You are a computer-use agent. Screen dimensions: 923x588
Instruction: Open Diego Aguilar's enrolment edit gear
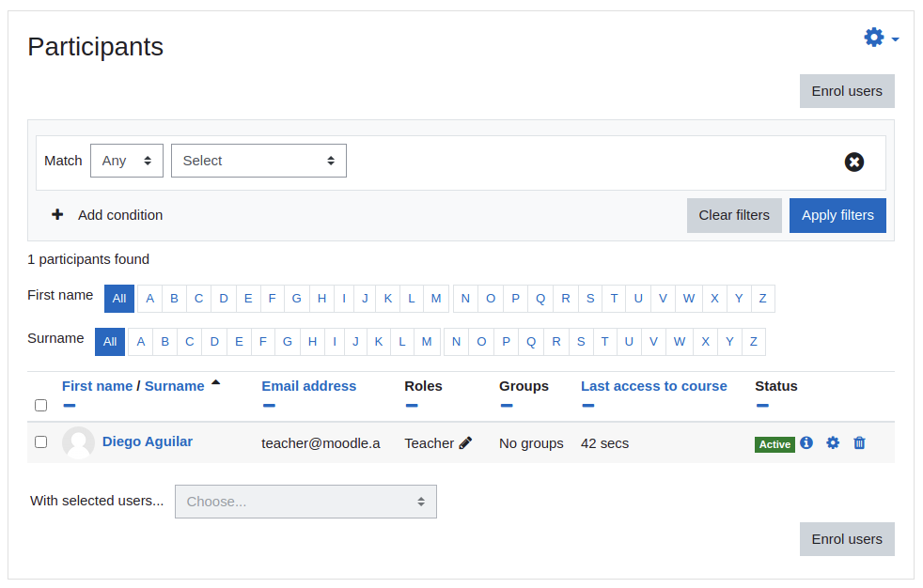point(833,442)
